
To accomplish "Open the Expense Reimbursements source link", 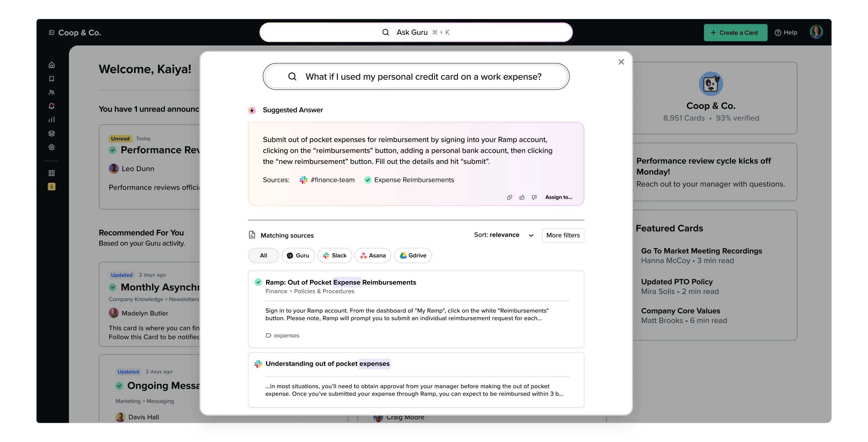I will [414, 180].
